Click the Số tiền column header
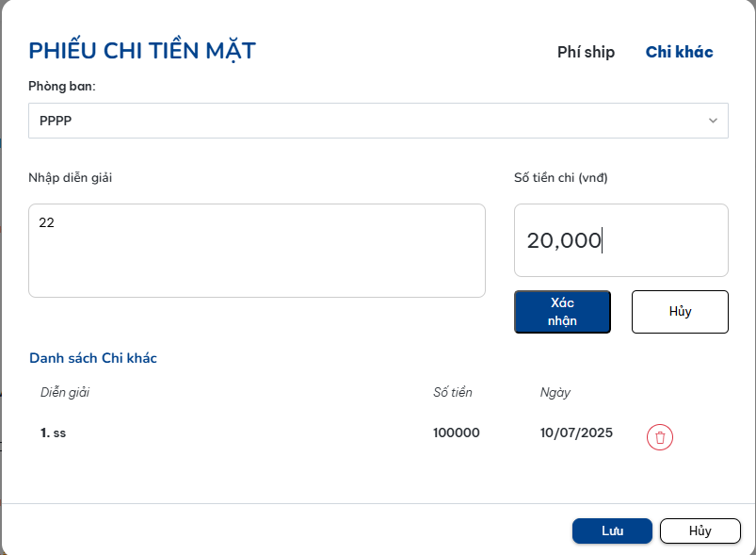 [453, 392]
